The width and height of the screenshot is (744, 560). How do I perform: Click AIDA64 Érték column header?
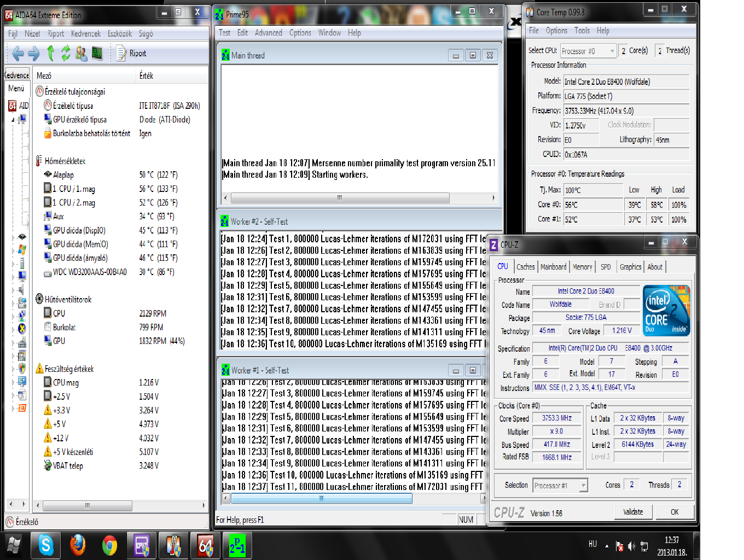172,75
